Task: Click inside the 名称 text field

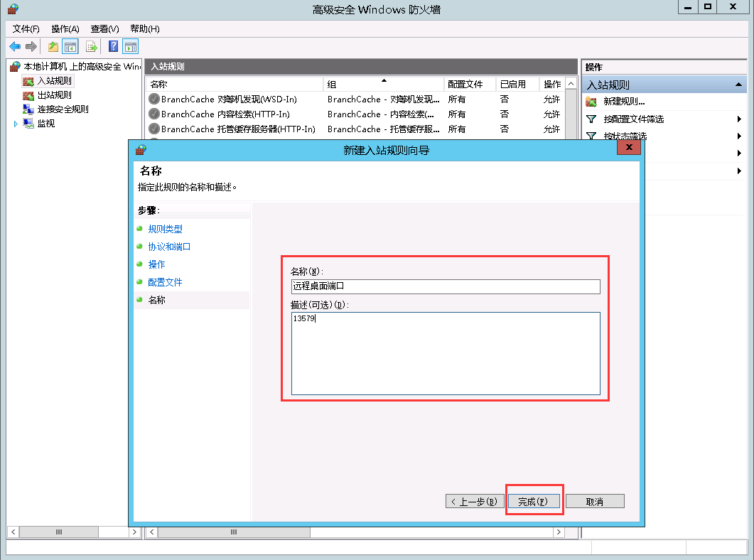Action: (x=445, y=286)
